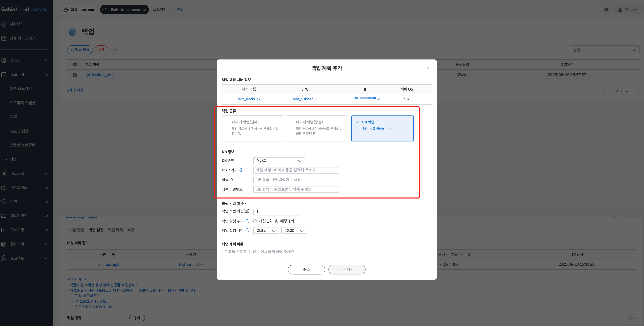Image resolution: width=644 pixels, height=326 pixels.
Task: Click the info icon next to DB 스키마
Action: [241, 170]
